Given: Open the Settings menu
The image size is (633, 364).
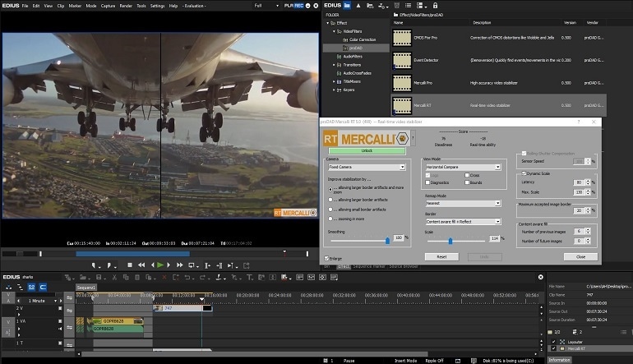Looking at the screenshot, I should [158, 6].
